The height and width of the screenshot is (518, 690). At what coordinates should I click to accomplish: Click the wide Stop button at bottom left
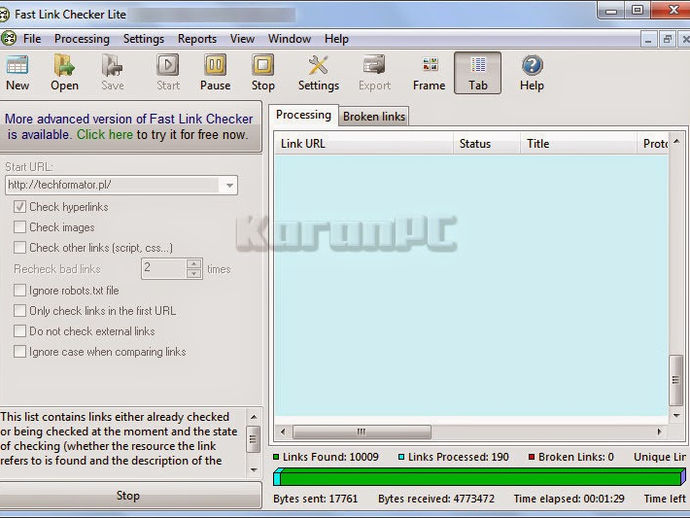pos(130,496)
